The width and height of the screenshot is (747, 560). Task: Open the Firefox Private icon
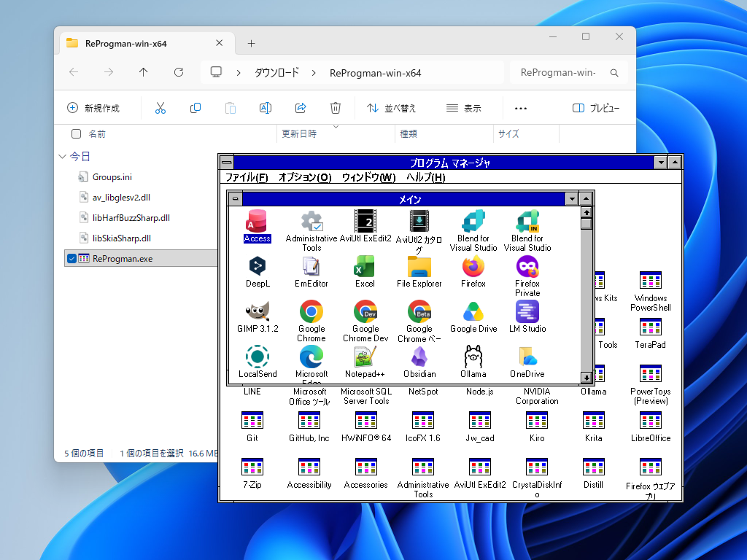coord(527,276)
